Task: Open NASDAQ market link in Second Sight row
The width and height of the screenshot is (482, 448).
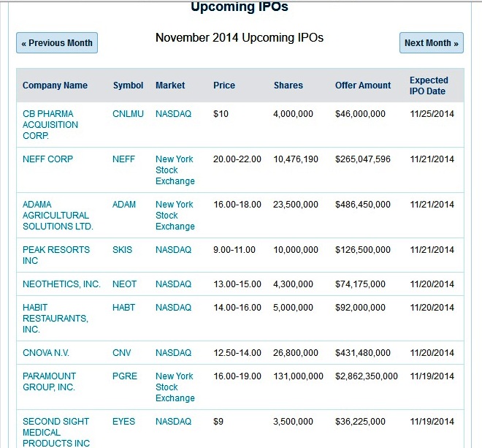Action: pyautogui.click(x=173, y=421)
